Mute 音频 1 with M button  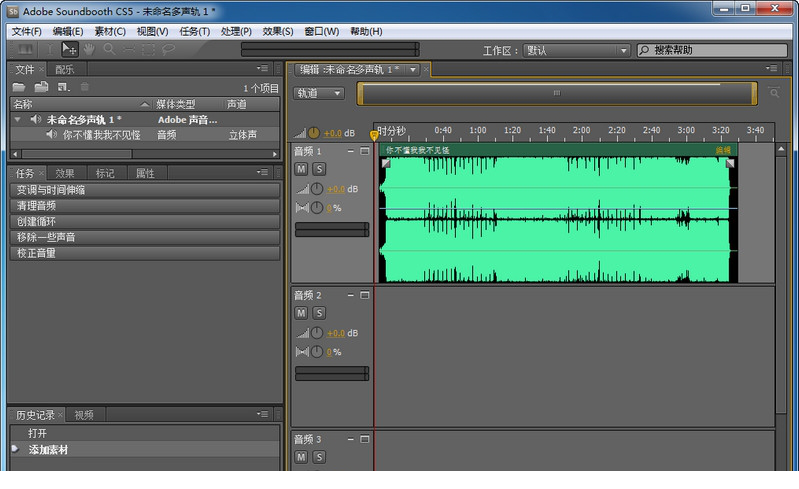pyautogui.click(x=301, y=169)
